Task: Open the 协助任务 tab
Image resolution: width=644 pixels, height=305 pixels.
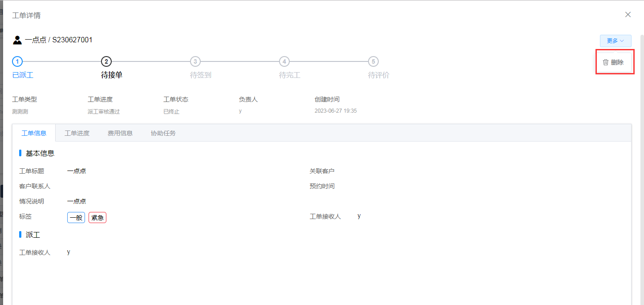Action: point(163,133)
